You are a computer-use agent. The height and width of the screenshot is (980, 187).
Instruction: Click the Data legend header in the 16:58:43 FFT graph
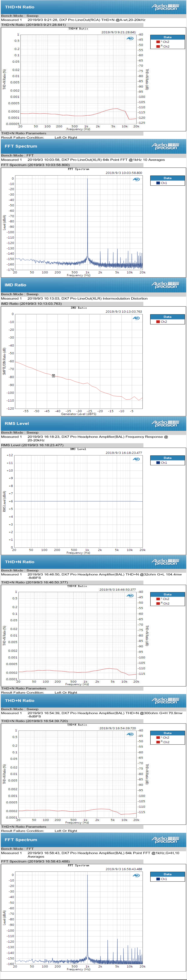168,874
